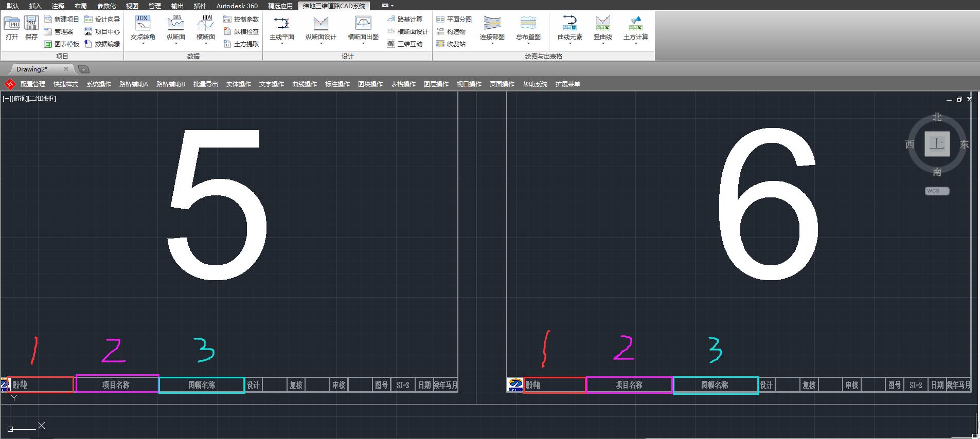Launch the 设计向导 design wizard

(102, 19)
